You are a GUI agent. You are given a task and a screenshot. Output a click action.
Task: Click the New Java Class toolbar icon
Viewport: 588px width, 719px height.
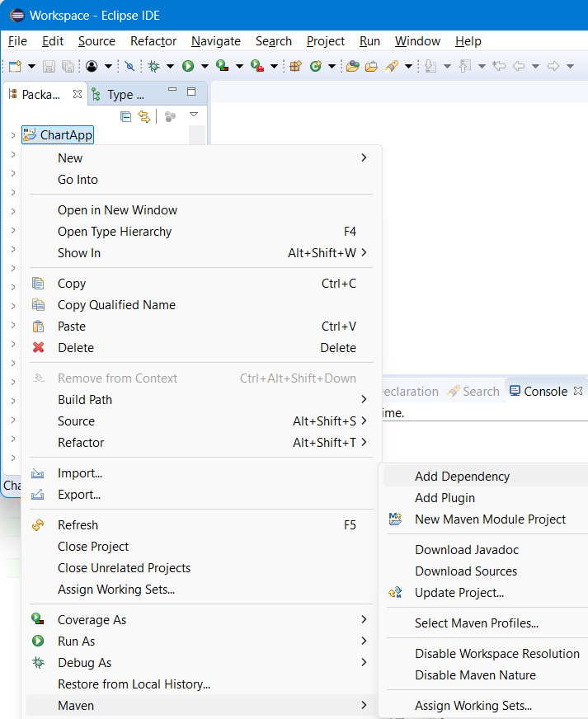pos(316,66)
